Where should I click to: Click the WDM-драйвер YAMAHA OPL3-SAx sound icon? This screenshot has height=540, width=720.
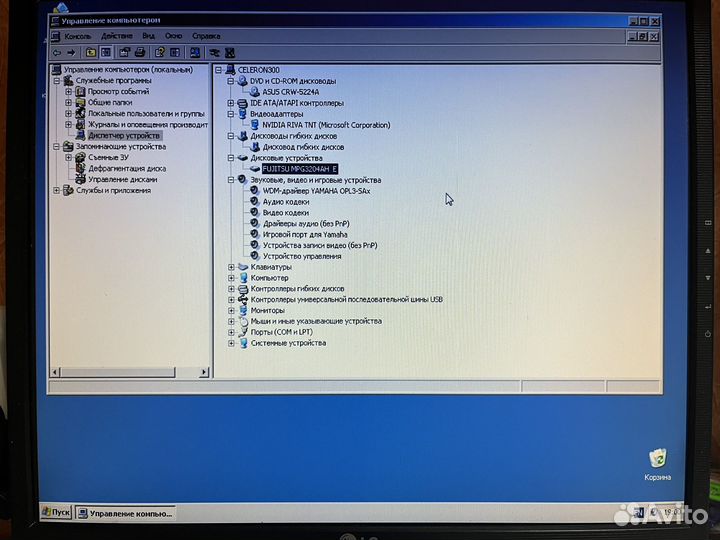[x=254, y=191]
